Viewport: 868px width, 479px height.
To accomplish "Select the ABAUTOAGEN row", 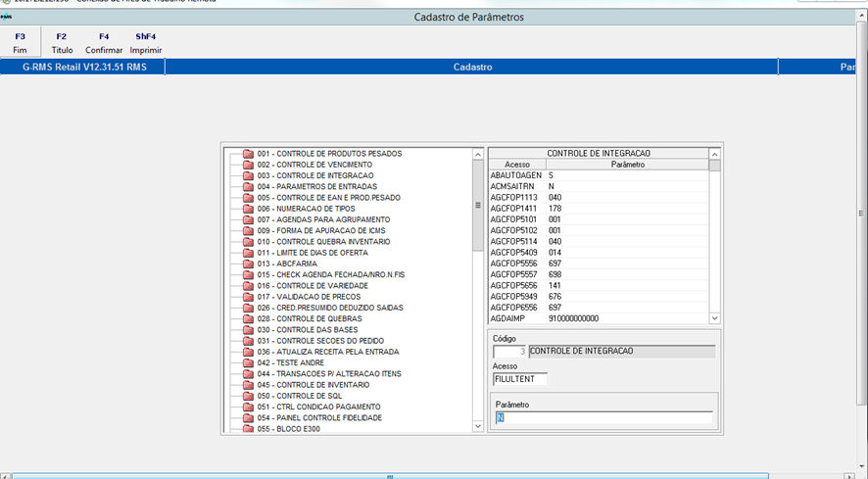I will (x=599, y=175).
